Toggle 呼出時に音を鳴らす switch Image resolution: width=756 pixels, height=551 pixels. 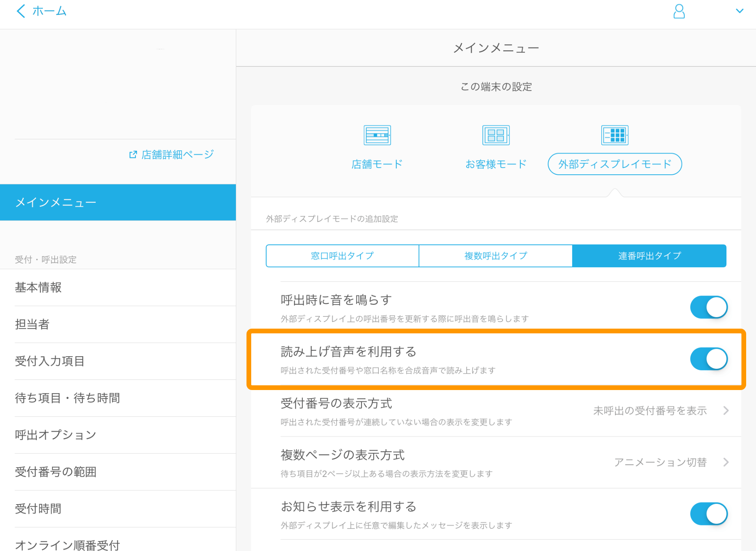[x=709, y=307]
